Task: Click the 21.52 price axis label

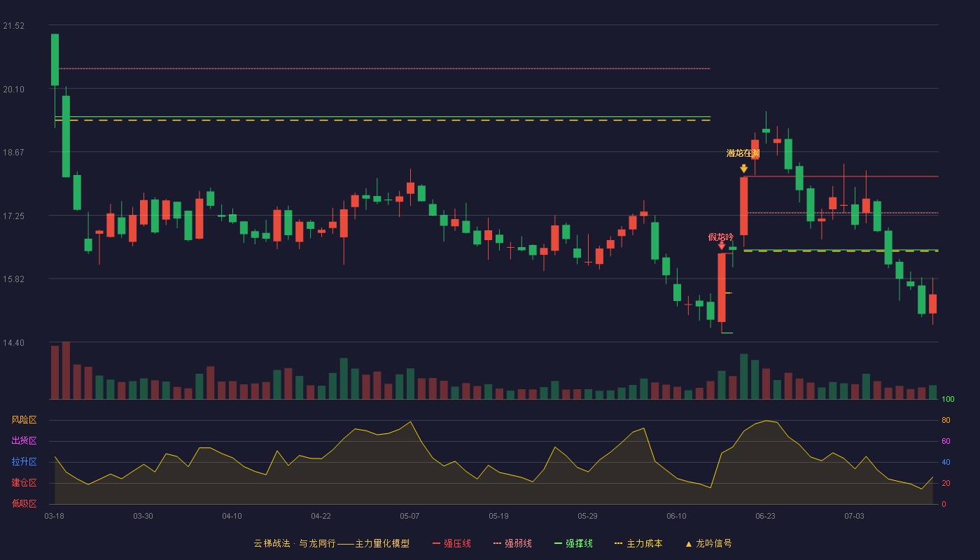Action: point(13,26)
